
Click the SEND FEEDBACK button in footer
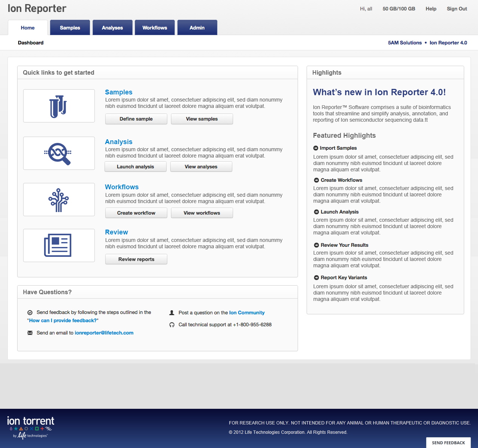click(x=448, y=443)
